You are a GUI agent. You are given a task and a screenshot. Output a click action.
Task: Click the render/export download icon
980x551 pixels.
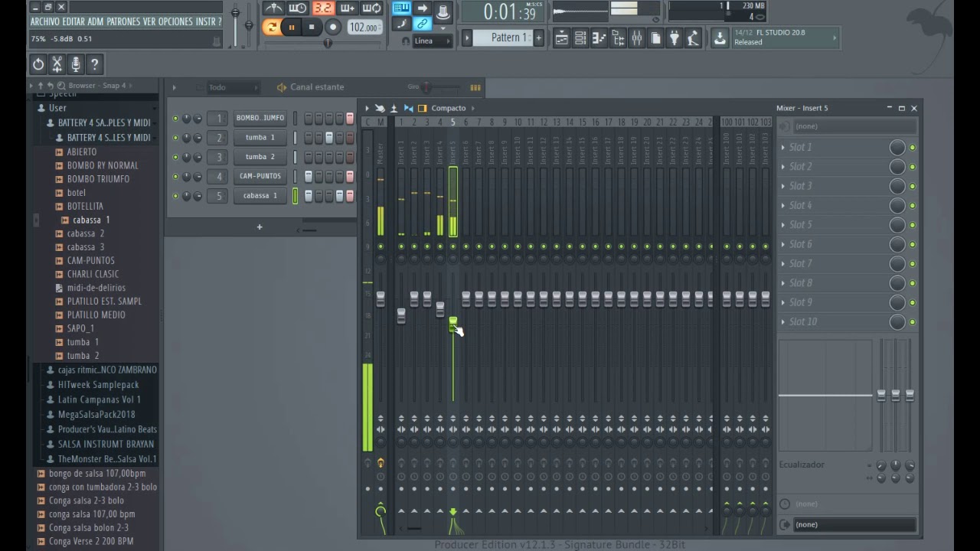720,38
